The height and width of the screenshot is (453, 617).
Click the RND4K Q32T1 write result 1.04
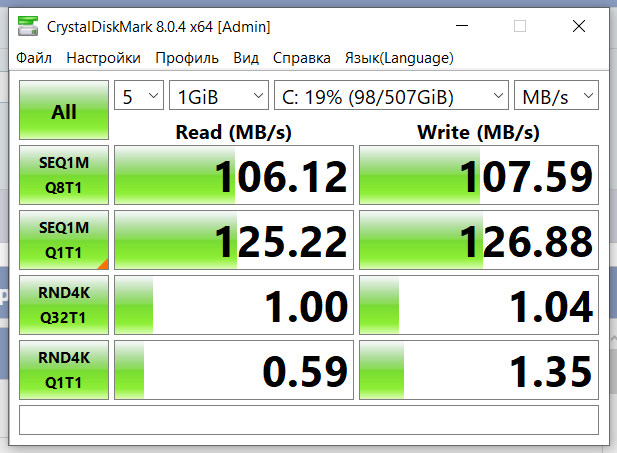tap(479, 305)
